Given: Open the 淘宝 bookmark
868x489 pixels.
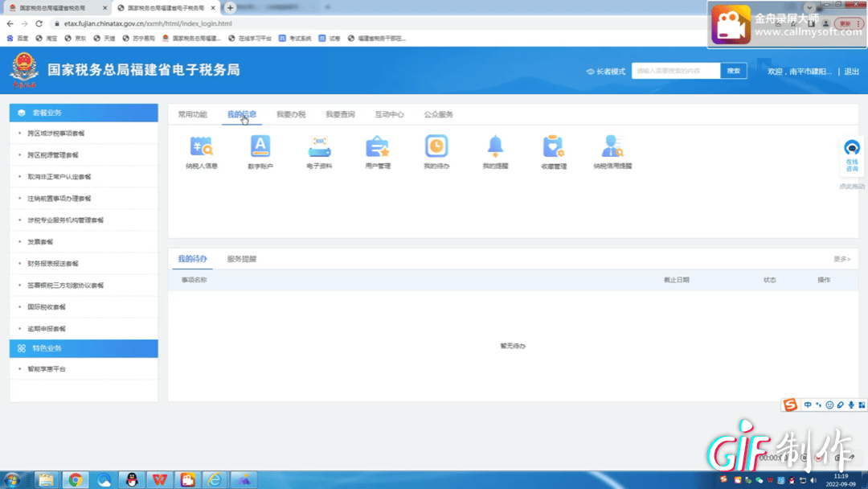Looking at the screenshot, I should [x=47, y=39].
